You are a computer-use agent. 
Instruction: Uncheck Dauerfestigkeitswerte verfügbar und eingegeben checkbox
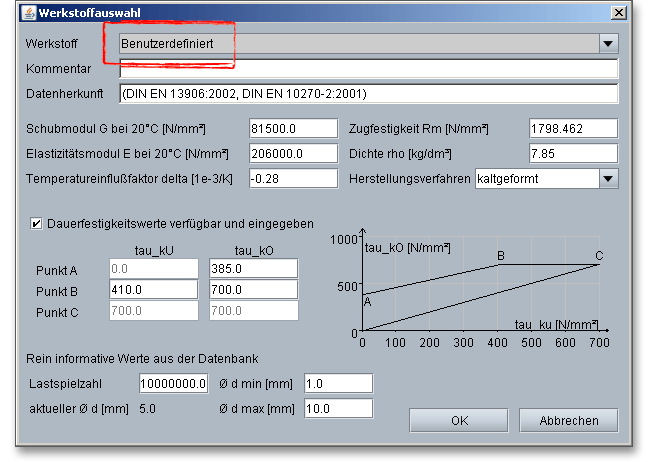pyautogui.click(x=37, y=223)
